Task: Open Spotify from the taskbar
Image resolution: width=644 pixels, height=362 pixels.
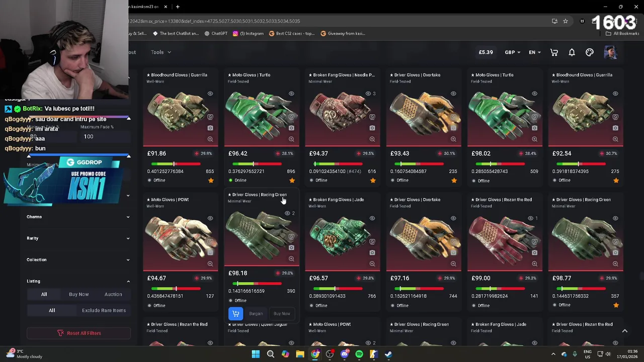Action: tap(359, 354)
